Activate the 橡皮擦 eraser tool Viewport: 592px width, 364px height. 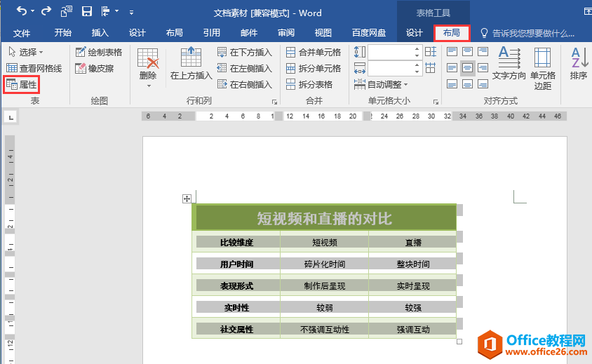click(95, 68)
